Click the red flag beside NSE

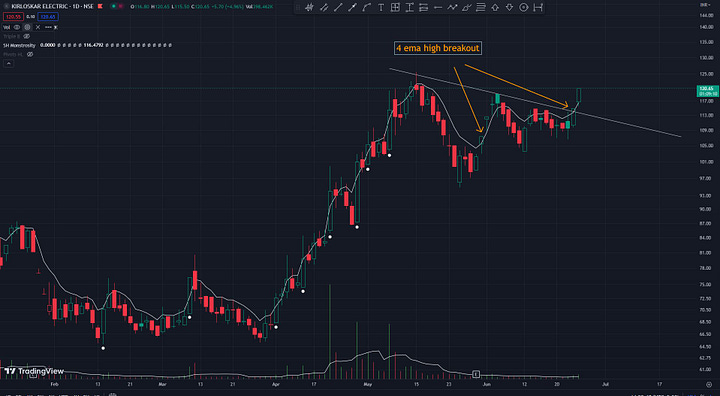(x=100, y=6)
